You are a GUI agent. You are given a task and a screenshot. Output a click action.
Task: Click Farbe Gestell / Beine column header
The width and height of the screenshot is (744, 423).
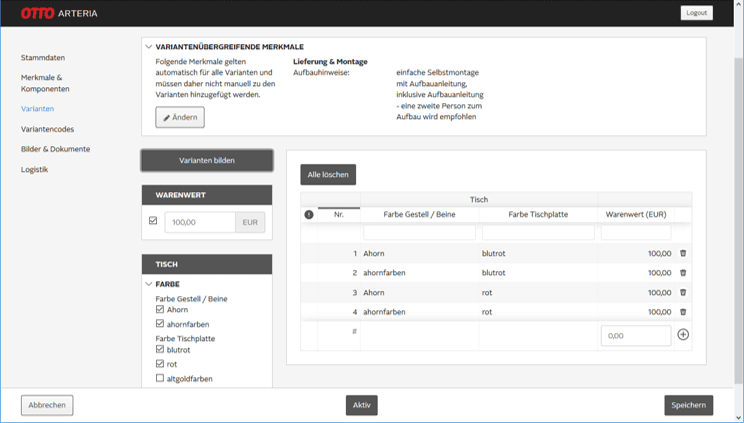coord(419,215)
